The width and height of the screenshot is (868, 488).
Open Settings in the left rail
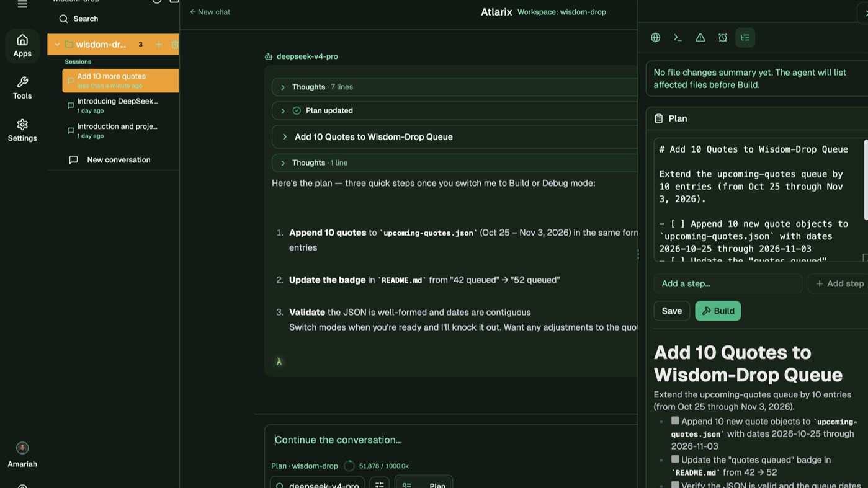22,130
